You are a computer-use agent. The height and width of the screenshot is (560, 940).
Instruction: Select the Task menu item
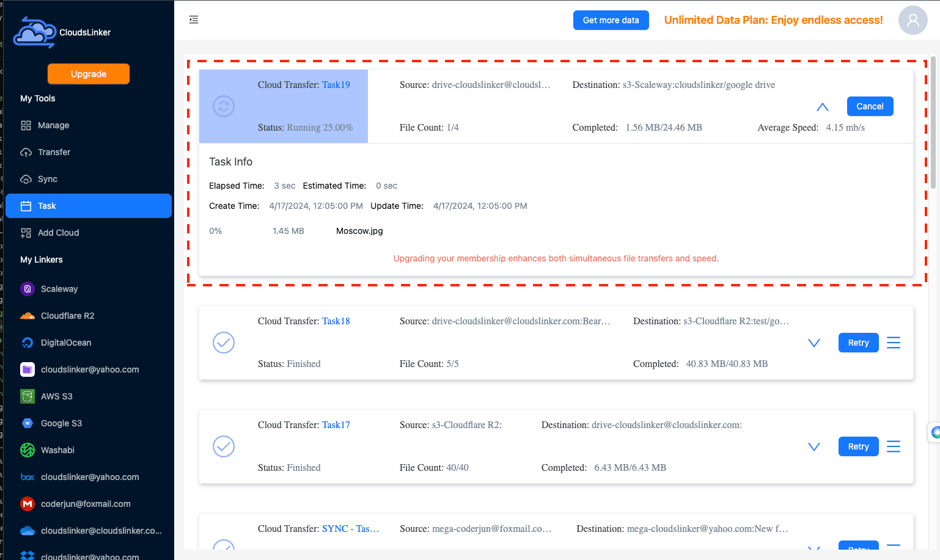pos(89,206)
